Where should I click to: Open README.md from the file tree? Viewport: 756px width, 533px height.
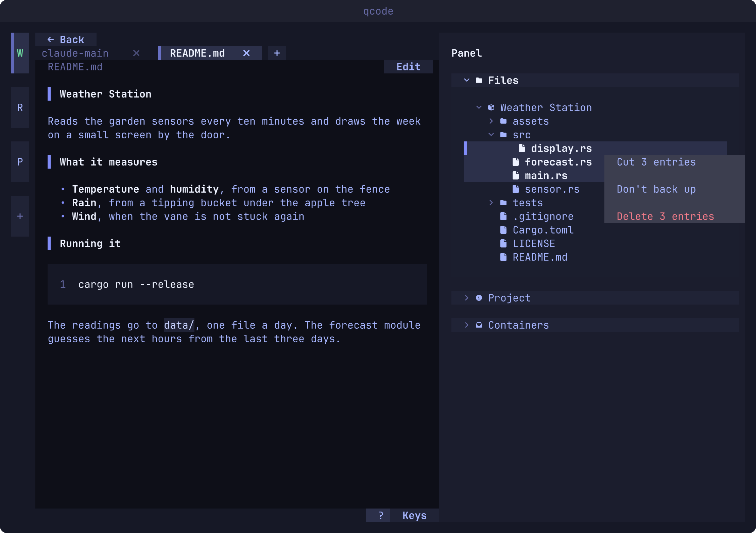click(x=540, y=257)
